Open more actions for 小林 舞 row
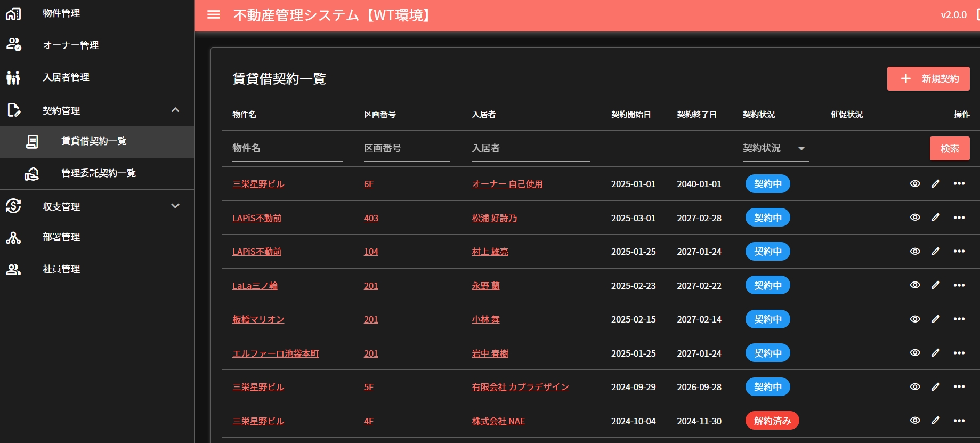Screen dimensions: 980x443 coord(959,319)
